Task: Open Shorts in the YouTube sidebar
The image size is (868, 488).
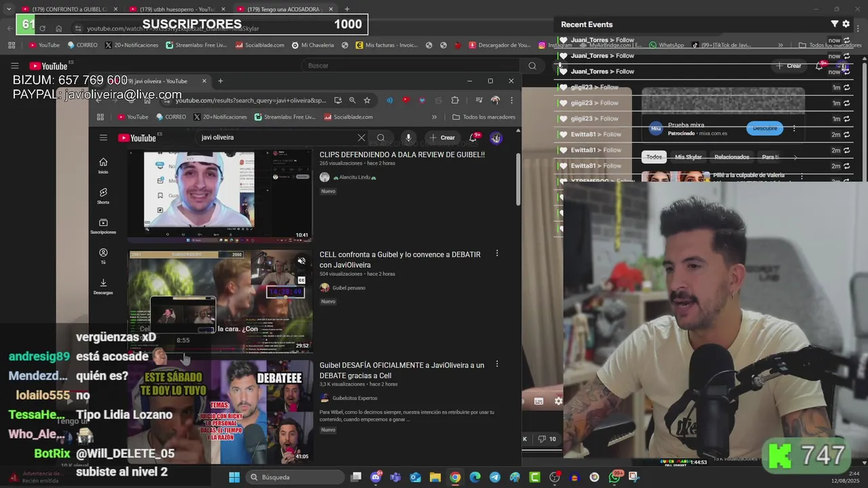Action: tap(103, 196)
